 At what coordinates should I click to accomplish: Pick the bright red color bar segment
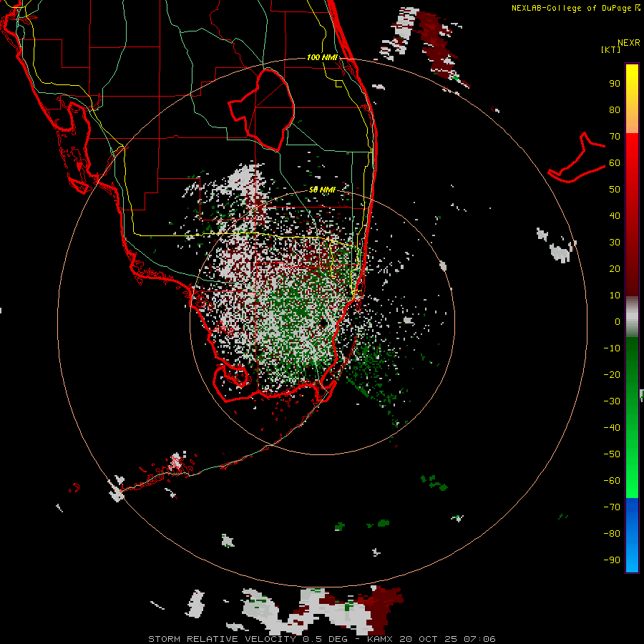[632, 150]
